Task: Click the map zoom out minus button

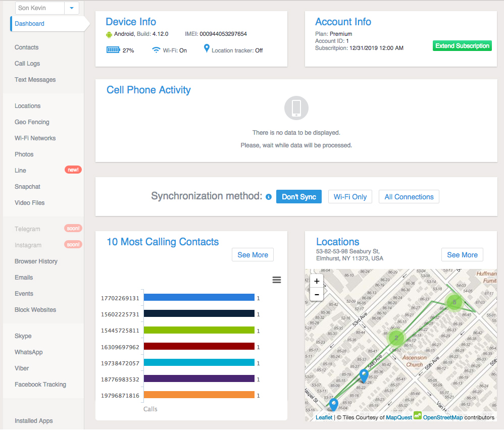Action: click(317, 294)
